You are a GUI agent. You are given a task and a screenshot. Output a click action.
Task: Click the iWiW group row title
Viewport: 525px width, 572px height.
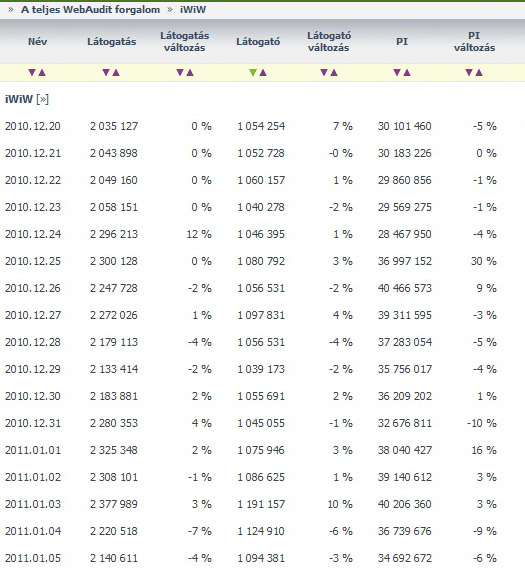coord(19,99)
